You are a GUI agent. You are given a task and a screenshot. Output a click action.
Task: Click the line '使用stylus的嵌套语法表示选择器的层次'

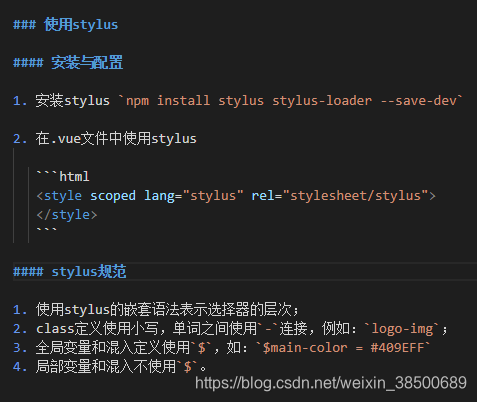click(x=164, y=310)
